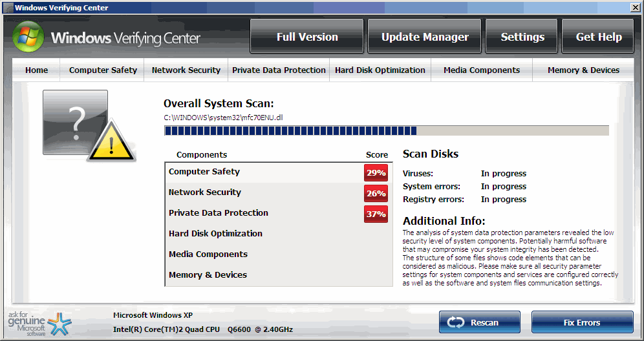Go to the Memory & Devices tab
This screenshot has height=341, width=644.
pyautogui.click(x=583, y=70)
